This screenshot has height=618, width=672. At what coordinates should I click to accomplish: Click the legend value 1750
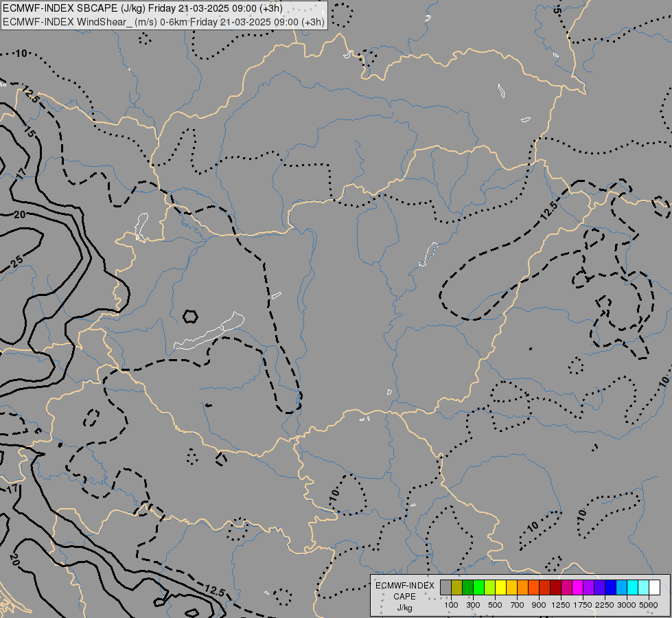coord(583,605)
